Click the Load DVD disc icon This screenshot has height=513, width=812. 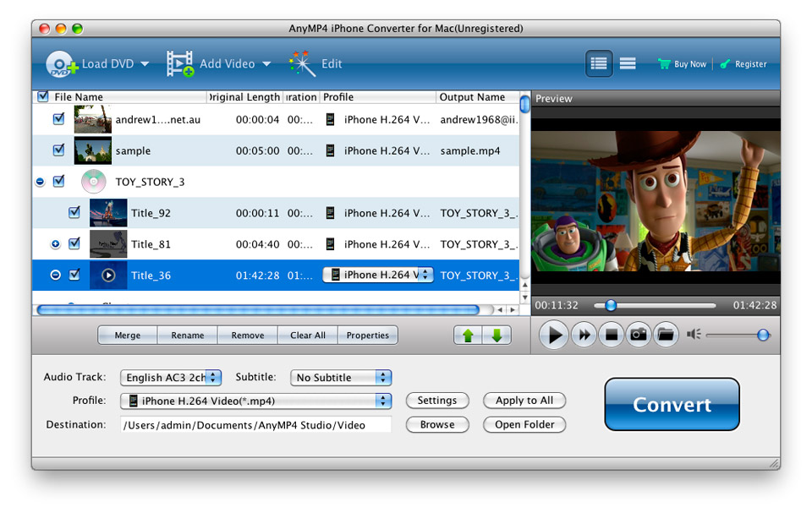coord(61,63)
